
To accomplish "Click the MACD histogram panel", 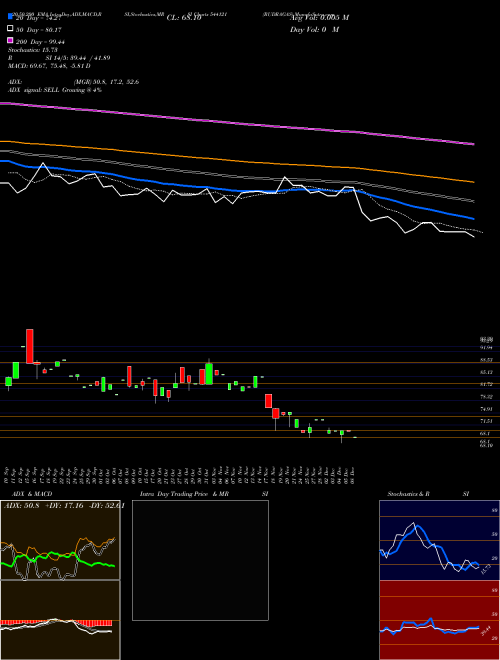I will pyautogui.click(x=60, y=620).
